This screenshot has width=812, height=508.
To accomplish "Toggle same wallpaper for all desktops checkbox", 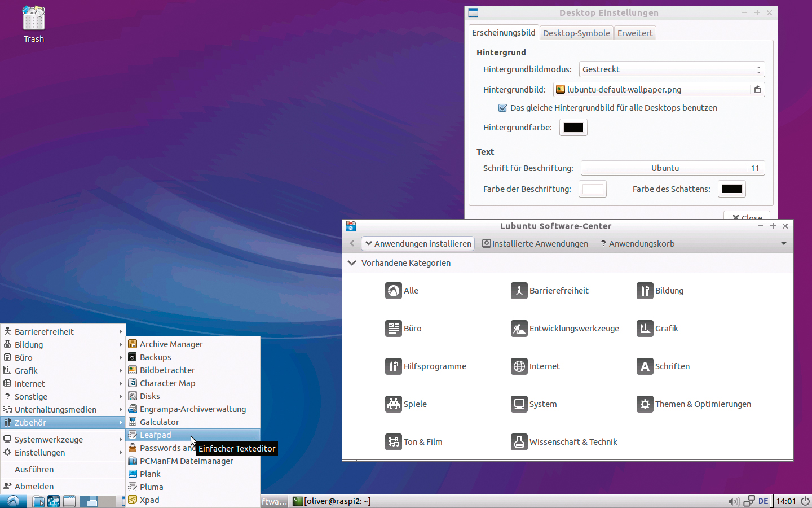I will click(x=502, y=108).
